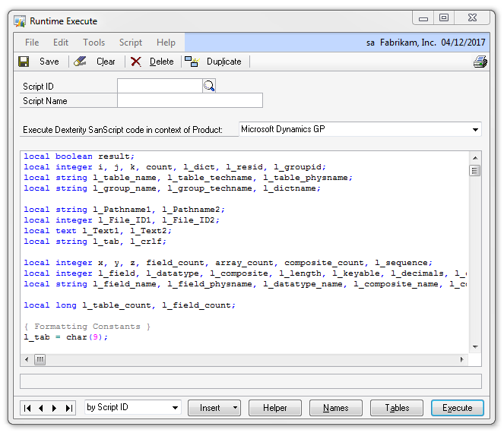
Task: Click the Clear eraser icon
Action: (x=81, y=62)
